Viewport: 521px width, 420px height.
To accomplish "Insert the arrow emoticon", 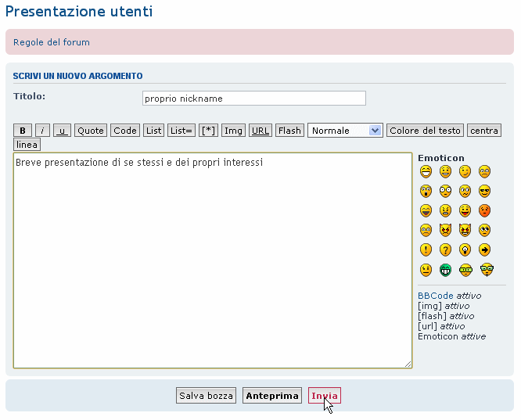I will click(485, 250).
